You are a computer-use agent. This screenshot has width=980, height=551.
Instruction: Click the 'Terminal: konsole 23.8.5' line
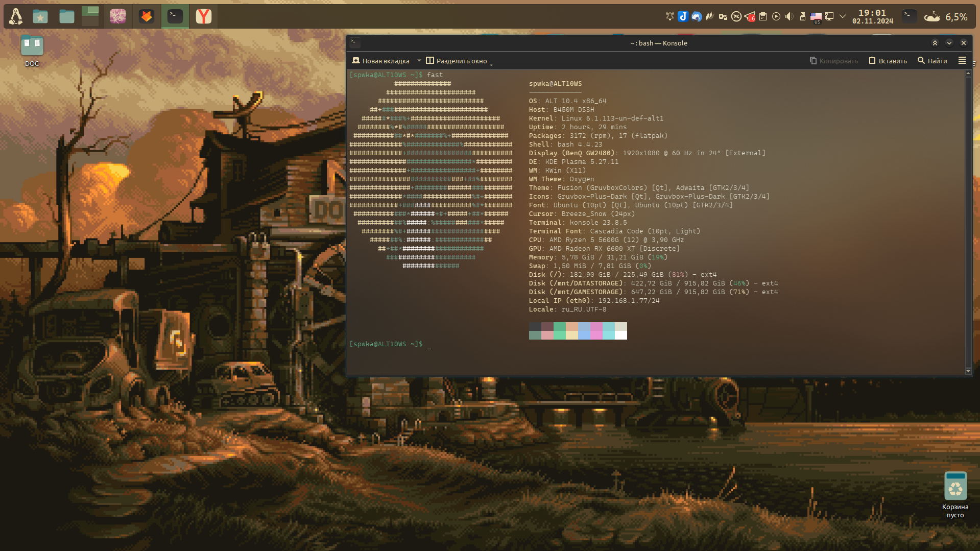[x=578, y=223]
